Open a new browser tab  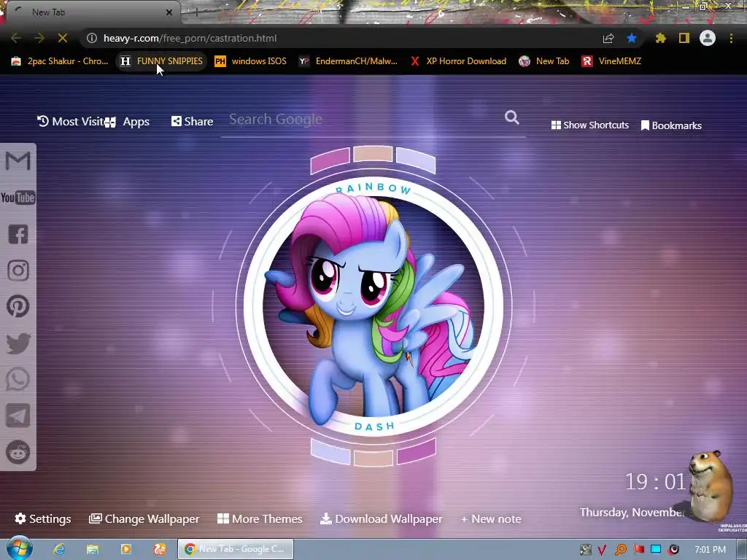196,13
